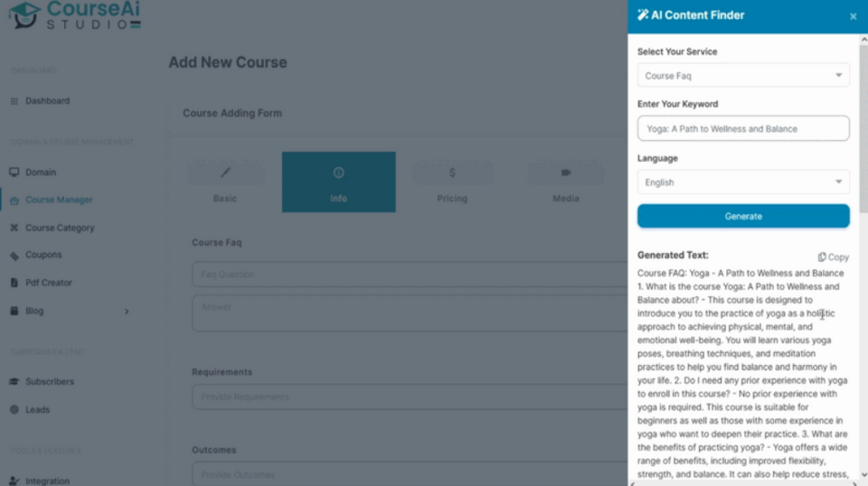Viewport: 868px width, 486px height.
Task: Click the Provide Outcomes field
Action: tap(410, 474)
